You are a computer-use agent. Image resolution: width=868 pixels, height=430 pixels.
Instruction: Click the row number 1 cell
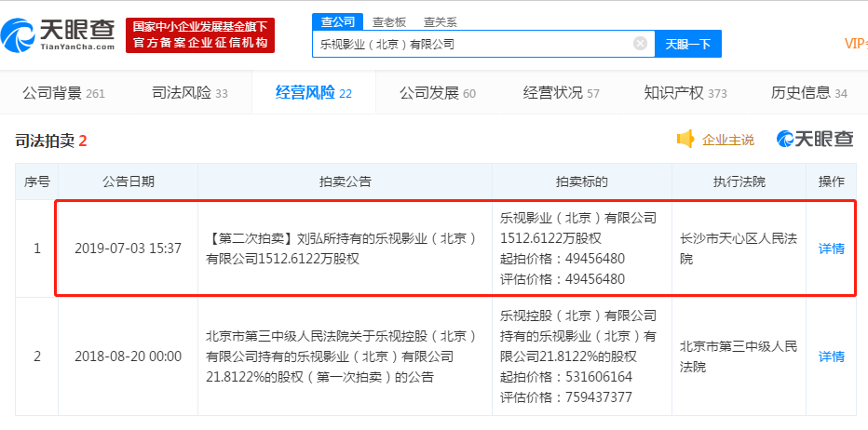coord(37,249)
